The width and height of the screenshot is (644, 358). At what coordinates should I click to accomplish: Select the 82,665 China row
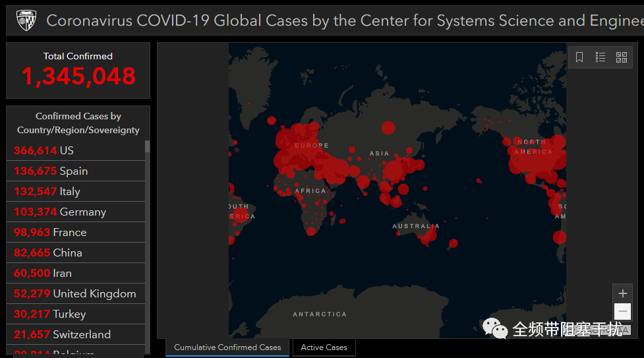click(76, 253)
